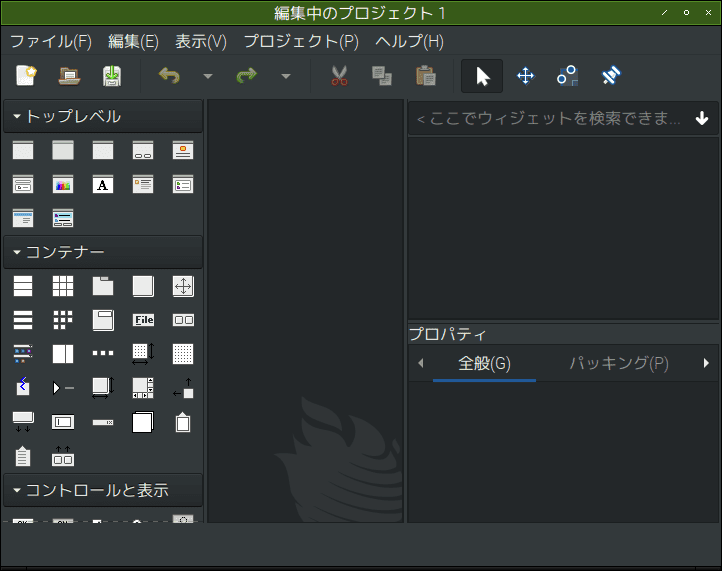This screenshot has height=571, width=722.
Task: Select the Frame container widget
Action: [x=143, y=286]
